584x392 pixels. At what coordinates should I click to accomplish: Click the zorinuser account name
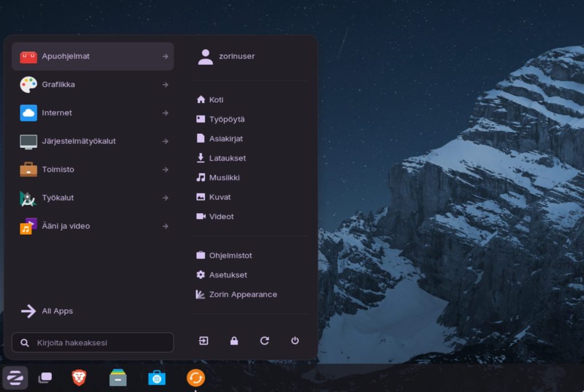pyautogui.click(x=237, y=56)
